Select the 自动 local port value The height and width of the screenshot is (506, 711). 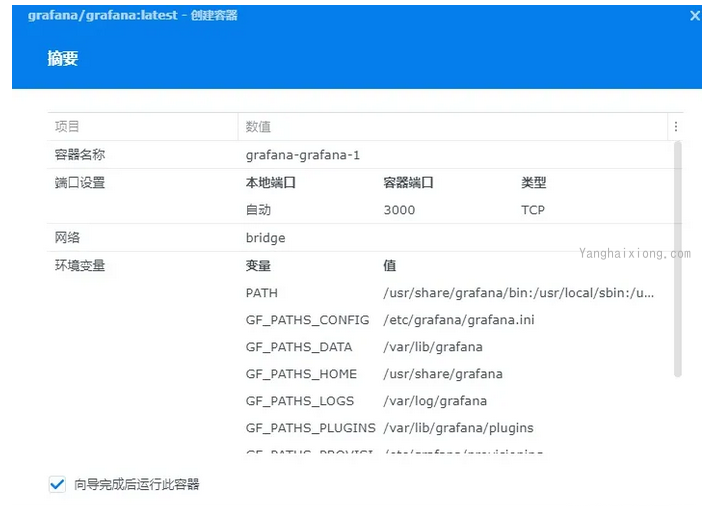(x=258, y=210)
